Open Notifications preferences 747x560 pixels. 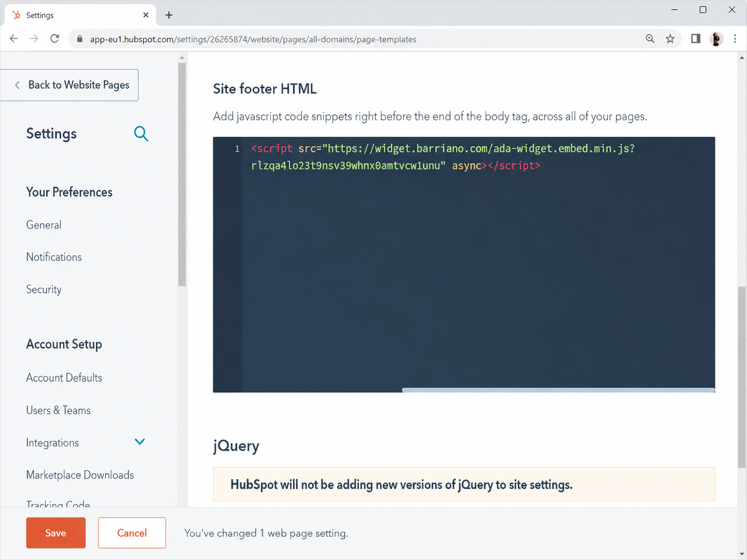point(54,257)
